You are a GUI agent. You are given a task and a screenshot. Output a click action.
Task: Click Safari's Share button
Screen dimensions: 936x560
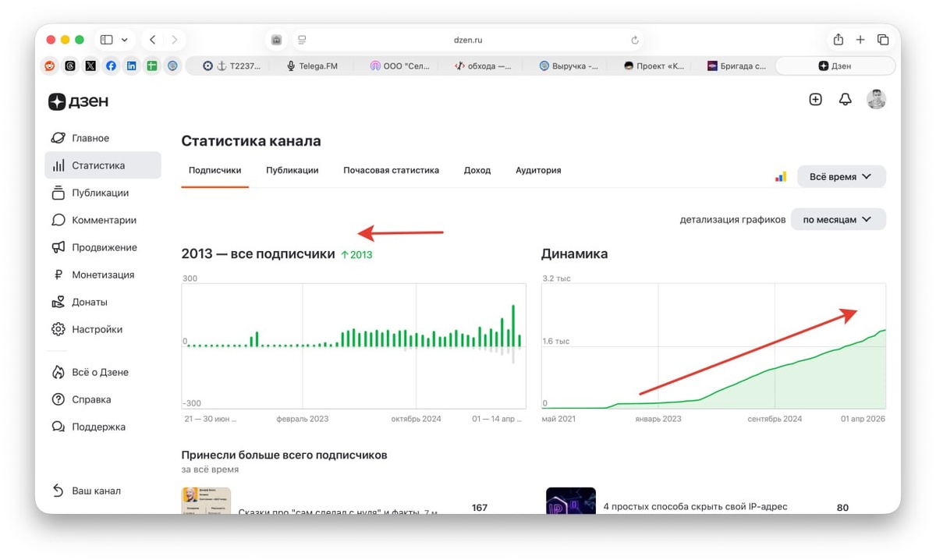[x=838, y=40]
